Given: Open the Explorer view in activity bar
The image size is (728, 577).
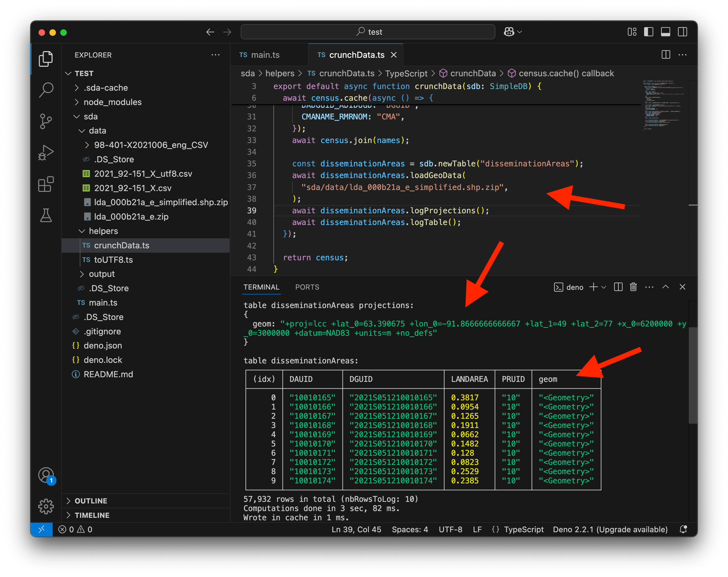Looking at the screenshot, I should pyautogui.click(x=46, y=59).
